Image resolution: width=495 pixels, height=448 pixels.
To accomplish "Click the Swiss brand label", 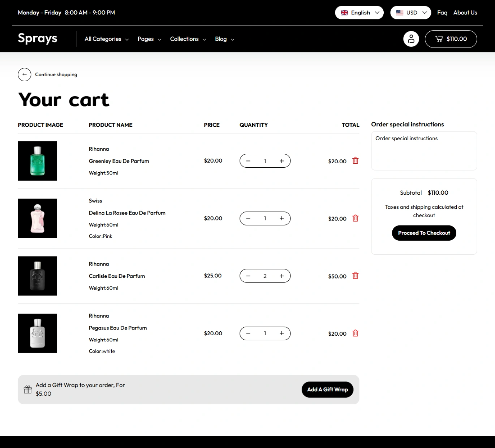I will (x=95, y=201).
